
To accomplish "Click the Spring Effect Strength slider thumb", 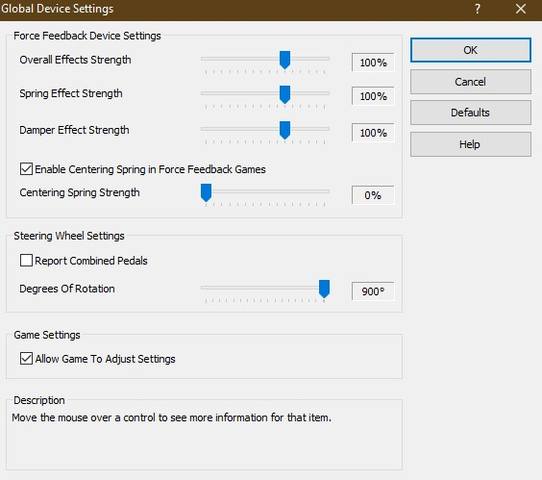I will coord(285,95).
